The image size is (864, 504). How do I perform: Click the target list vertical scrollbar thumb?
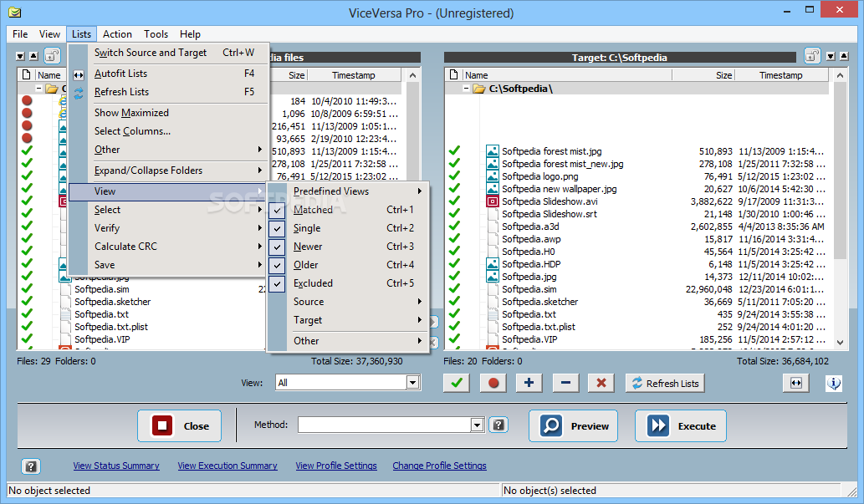840,171
